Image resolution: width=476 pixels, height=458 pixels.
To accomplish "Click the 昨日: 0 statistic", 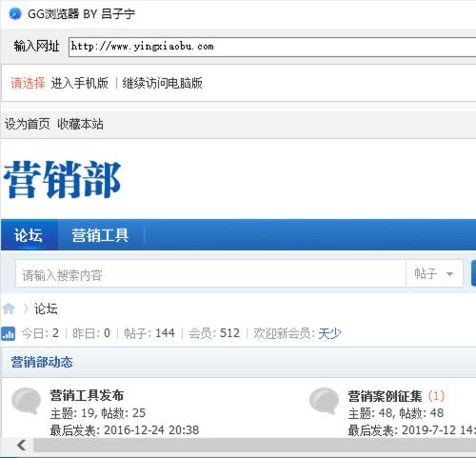I will click(91, 333).
